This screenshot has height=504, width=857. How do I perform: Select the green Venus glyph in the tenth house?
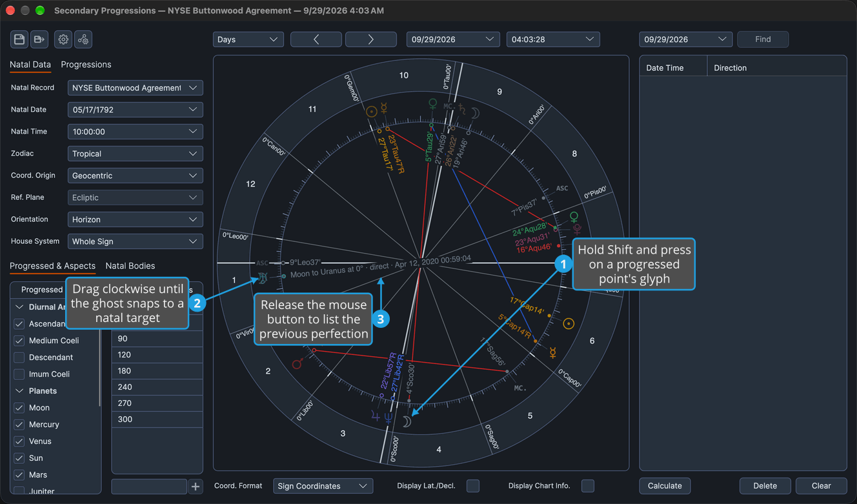pos(432,103)
